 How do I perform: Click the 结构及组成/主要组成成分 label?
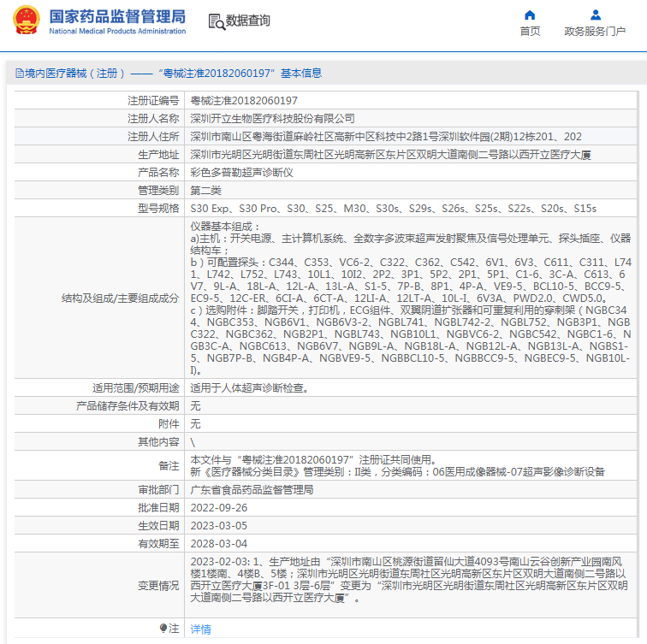pos(120,298)
